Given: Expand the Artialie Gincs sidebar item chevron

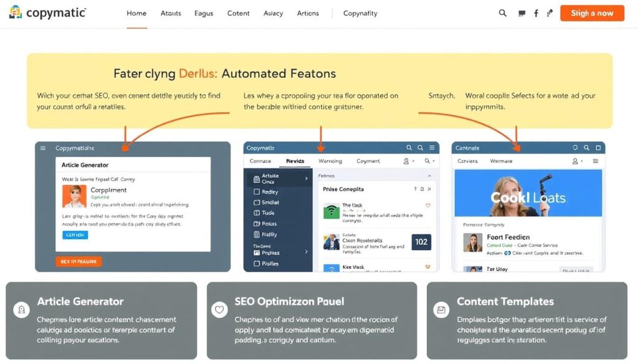Looking at the screenshot, I should click(x=306, y=179).
